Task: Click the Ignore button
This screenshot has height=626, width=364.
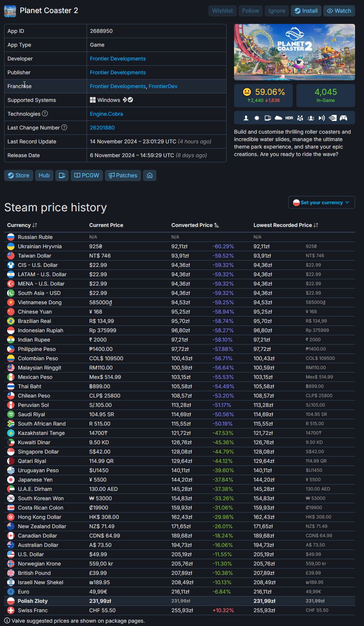Action: click(277, 11)
